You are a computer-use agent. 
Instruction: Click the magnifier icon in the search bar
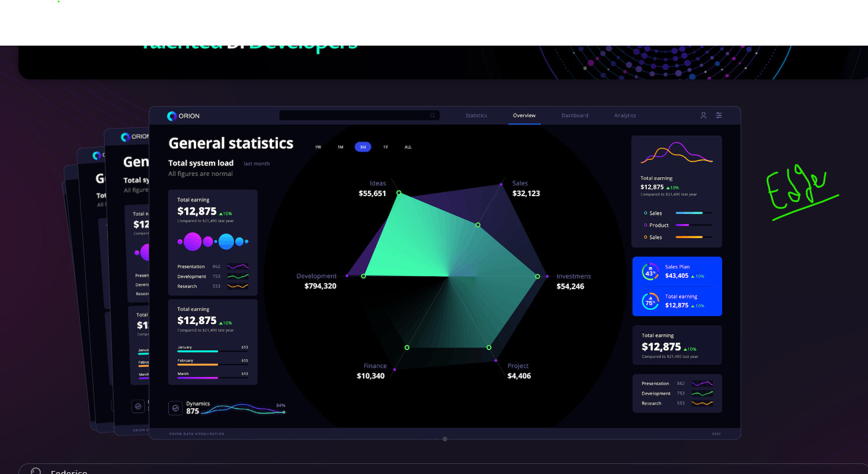[x=432, y=115]
